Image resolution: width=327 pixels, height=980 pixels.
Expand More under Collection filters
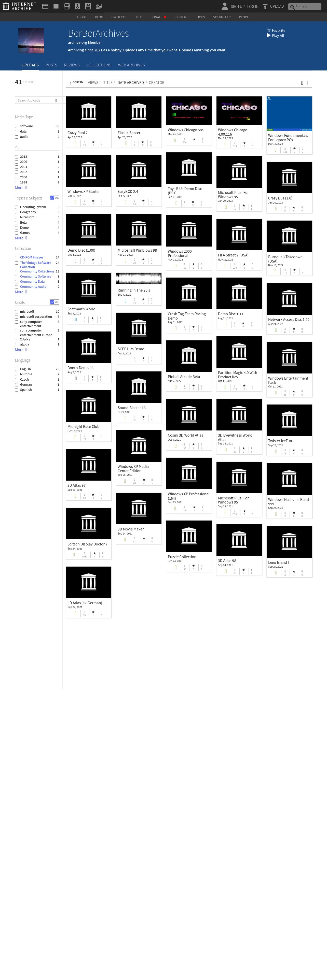(21, 292)
